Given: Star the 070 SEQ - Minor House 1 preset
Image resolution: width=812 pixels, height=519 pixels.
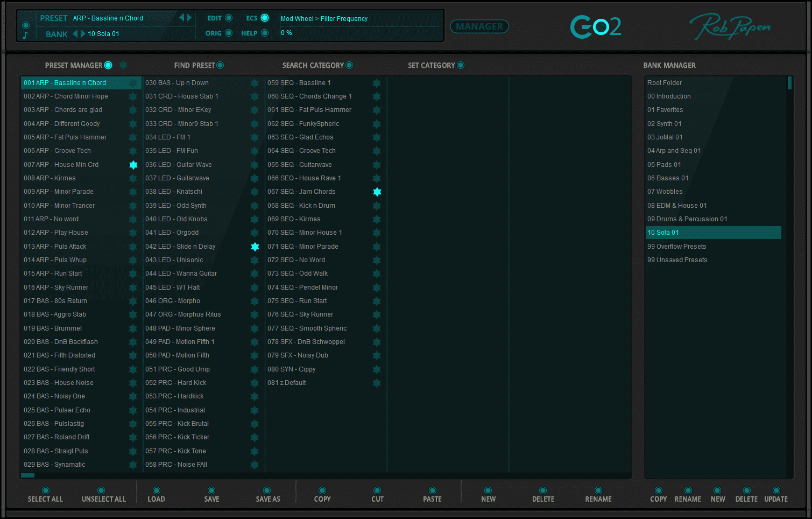Looking at the screenshot, I should 377,233.
